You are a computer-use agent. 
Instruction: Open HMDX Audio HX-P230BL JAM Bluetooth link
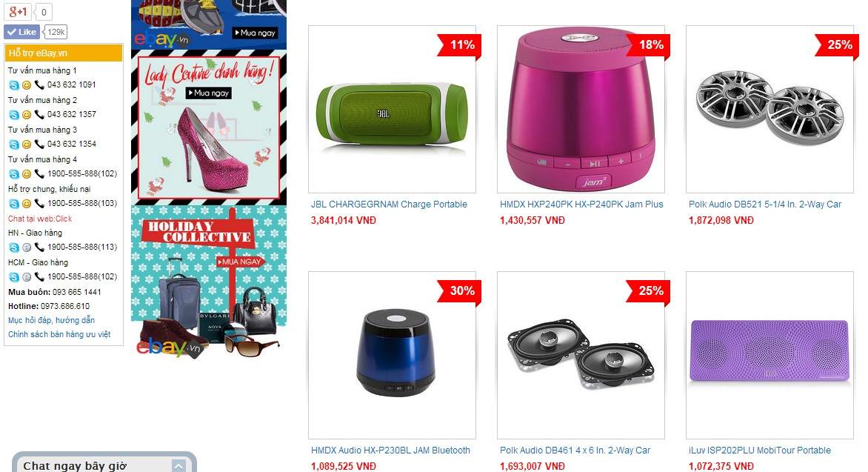pyautogui.click(x=390, y=451)
